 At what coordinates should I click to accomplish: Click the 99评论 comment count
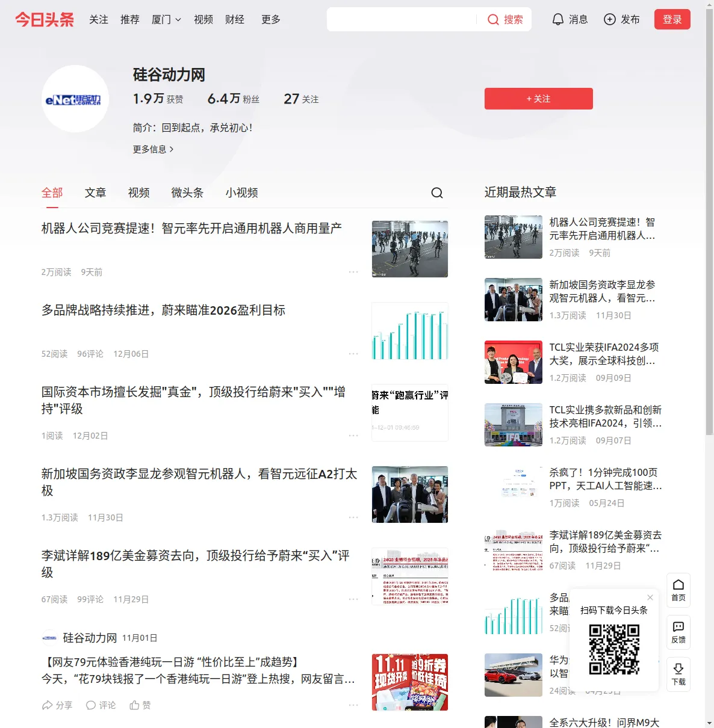tap(90, 599)
